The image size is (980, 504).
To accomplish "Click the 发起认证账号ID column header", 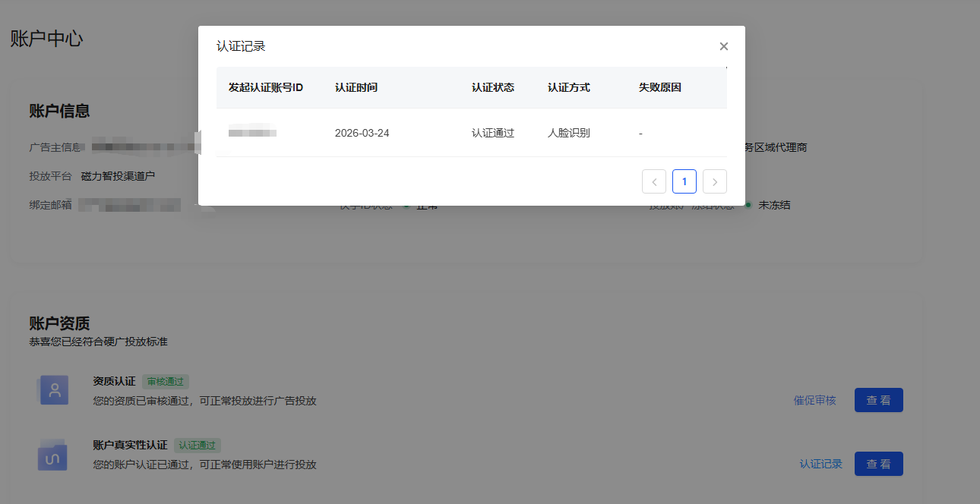I will (266, 87).
